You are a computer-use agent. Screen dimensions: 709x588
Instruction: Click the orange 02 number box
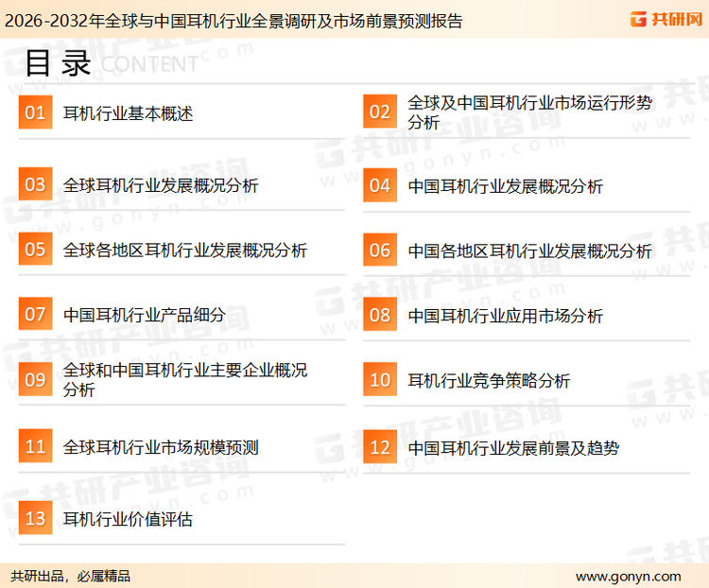pos(380,112)
